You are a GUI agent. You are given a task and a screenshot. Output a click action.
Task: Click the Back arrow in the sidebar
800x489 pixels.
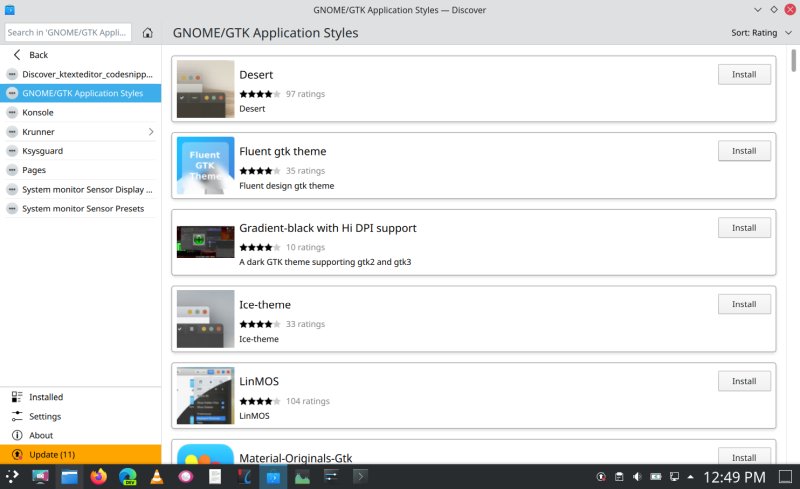[17, 55]
